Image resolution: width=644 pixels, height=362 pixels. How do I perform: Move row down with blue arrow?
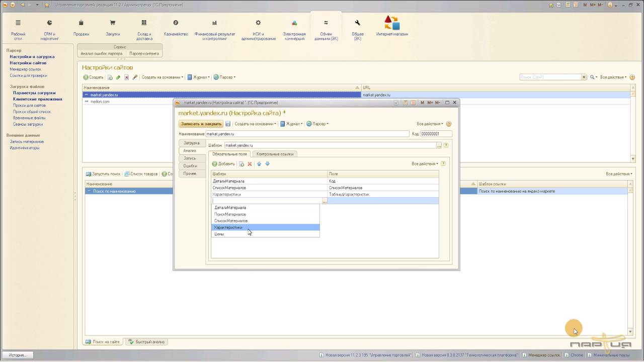[x=268, y=164]
